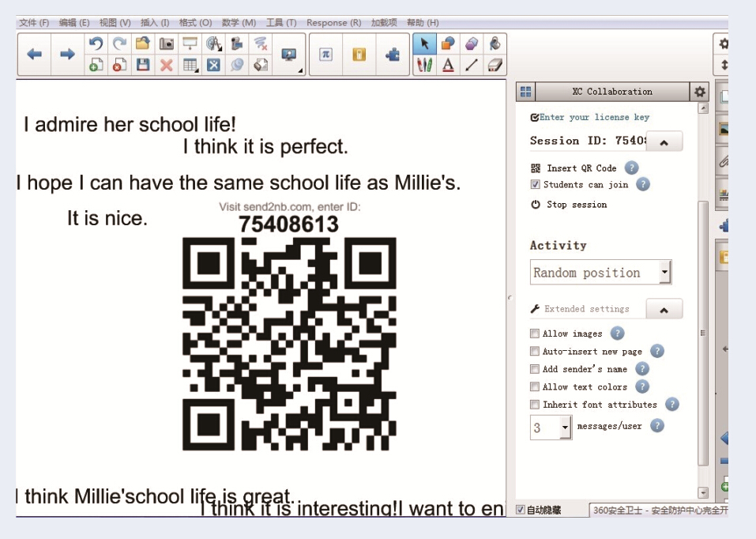Show help for Allow images
Viewport: 756px width, 539px height.
coord(617,334)
